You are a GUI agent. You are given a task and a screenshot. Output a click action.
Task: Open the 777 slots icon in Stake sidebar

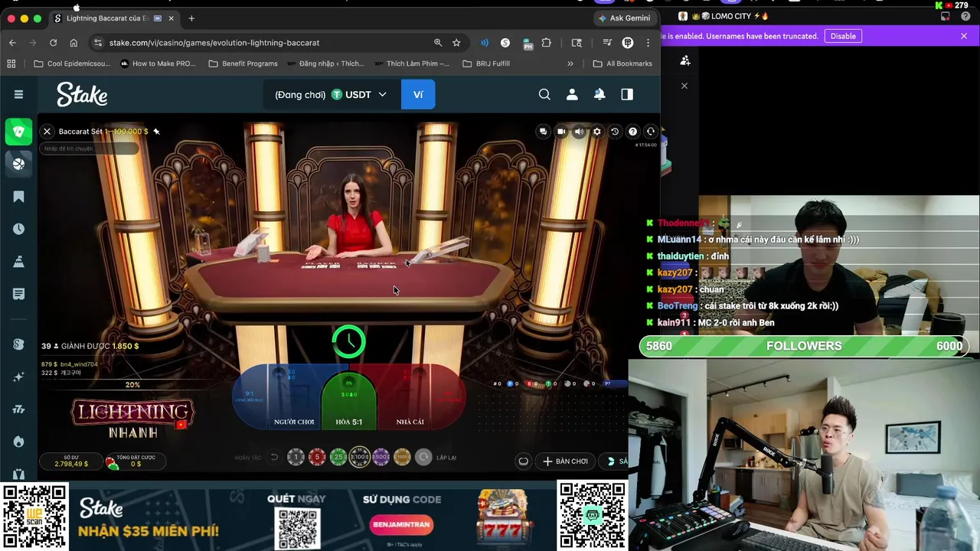click(x=18, y=409)
